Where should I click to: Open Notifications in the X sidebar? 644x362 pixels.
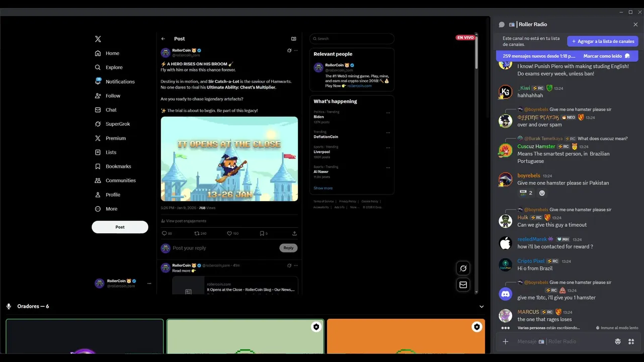pyautogui.click(x=115, y=81)
